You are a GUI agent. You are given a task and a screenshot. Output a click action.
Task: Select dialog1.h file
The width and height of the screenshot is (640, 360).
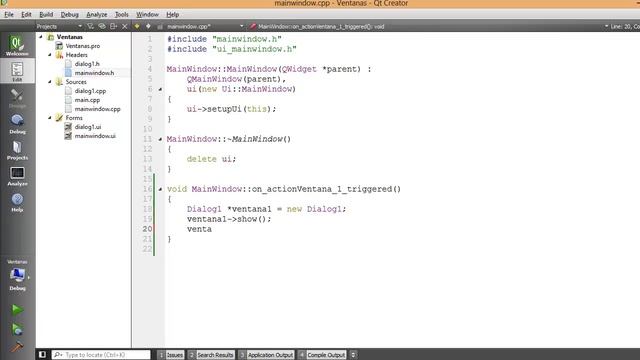coord(87,64)
